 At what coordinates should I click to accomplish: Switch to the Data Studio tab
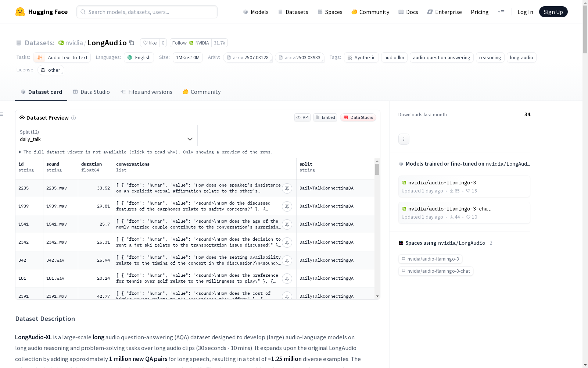coord(92,92)
